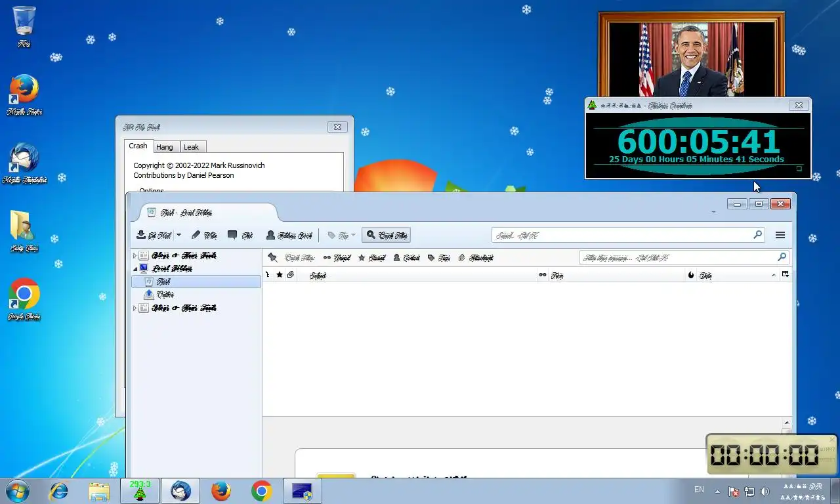Click the small square button in countdown display
840x504 pixels.
tap(799, 169)
